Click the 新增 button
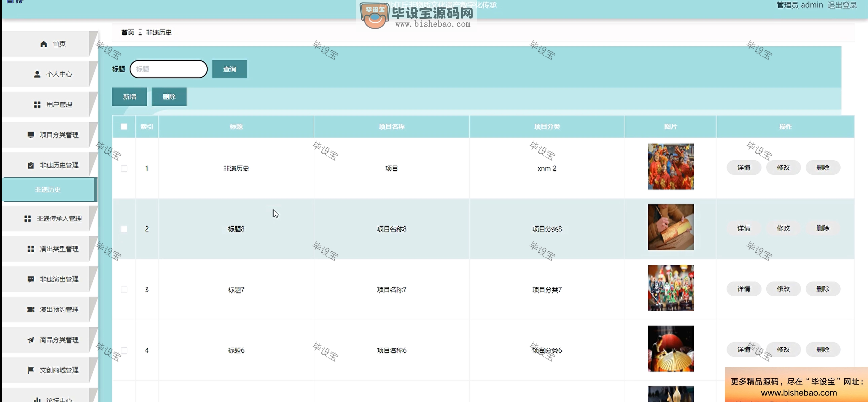 129,97
